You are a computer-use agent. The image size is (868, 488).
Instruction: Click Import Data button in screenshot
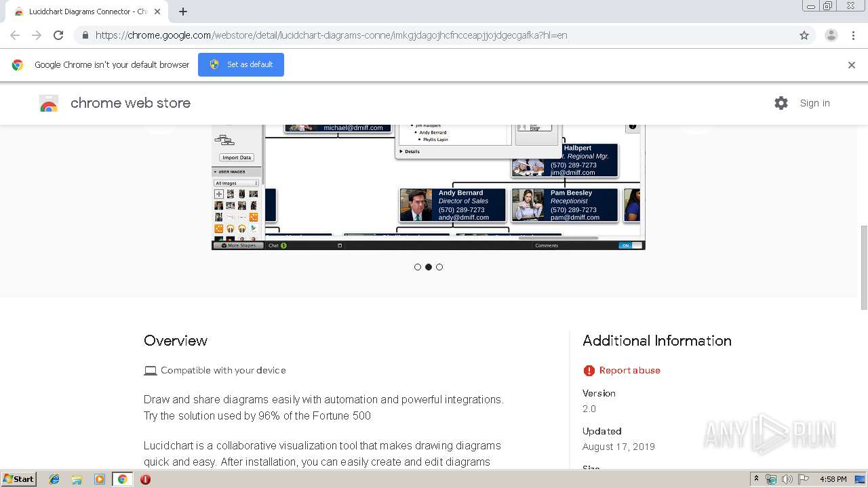(237, 157)
